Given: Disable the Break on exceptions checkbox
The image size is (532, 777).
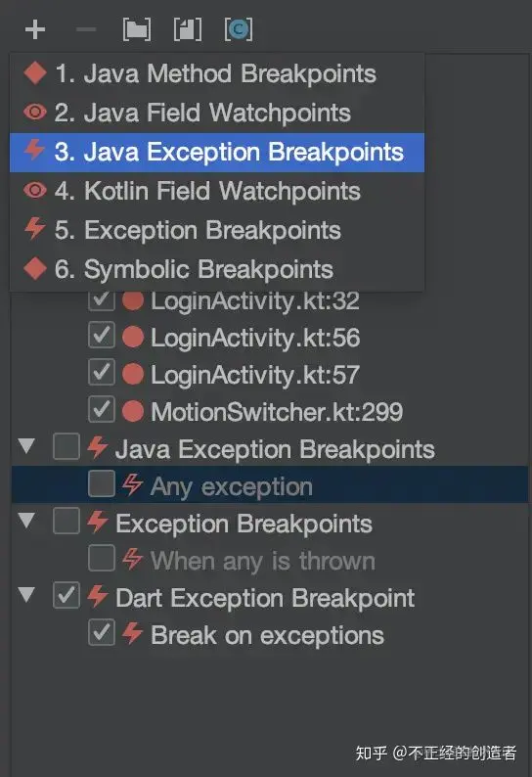Looking at the screenshot, I should pos(102,633).
